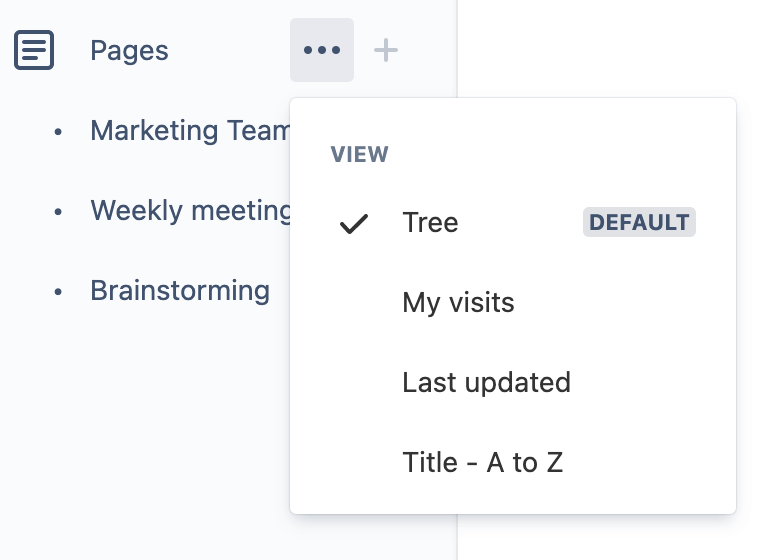Click the blank content area right of the menu
Screen dimensions: 778x560
click(x=757, y=300)
